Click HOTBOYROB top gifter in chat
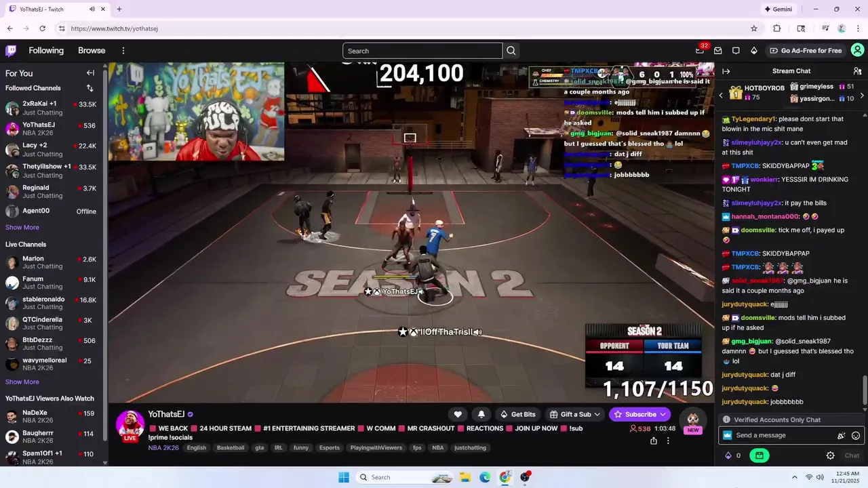Viewport: 868px width, 488px height. [x=757, y=93]
